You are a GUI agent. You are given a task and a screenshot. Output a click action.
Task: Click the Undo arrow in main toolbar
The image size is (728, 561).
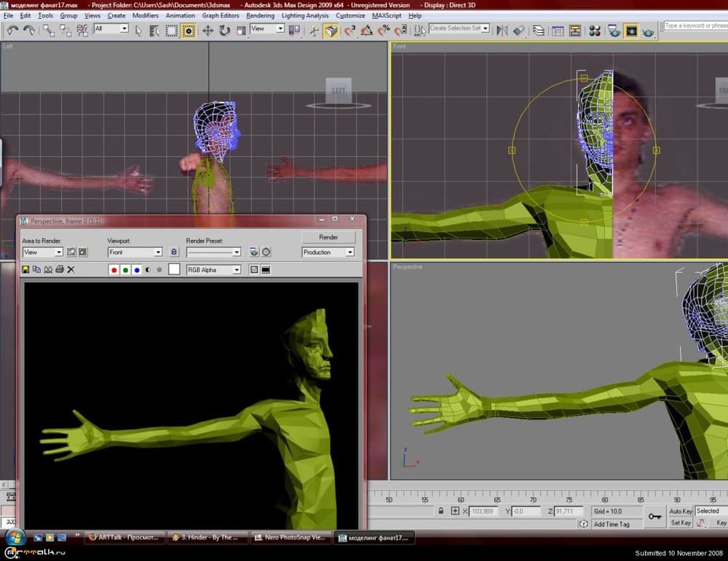click(x=12, y=30)
